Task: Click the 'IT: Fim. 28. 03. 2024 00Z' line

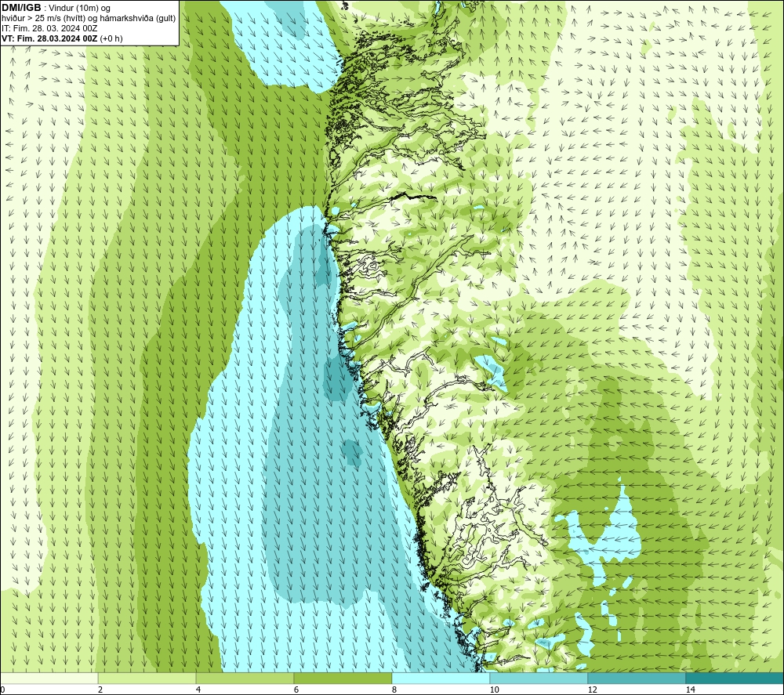Action: (49, 28)
